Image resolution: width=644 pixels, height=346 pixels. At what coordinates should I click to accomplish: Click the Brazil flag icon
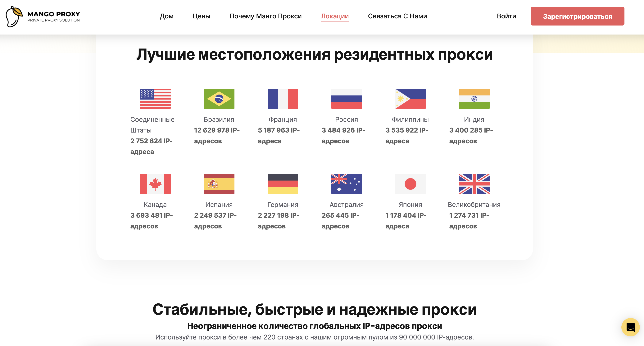tap(219, 99)
